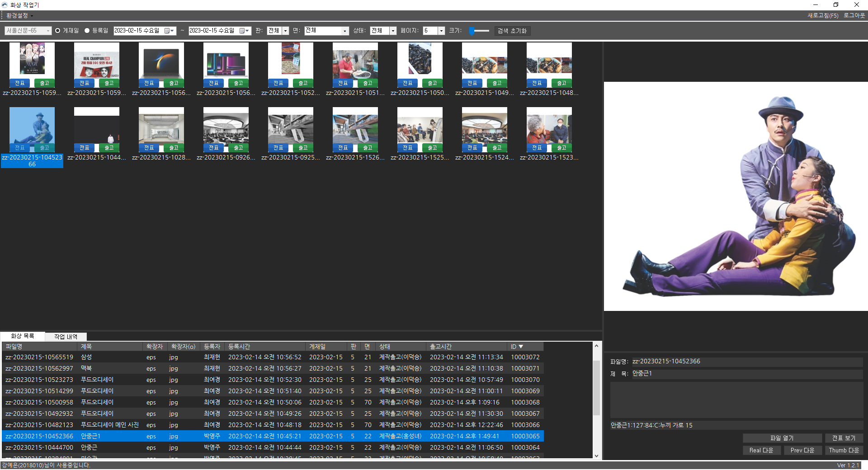Image resolution: width=868 pixels, height=470 pixels.
Task: Select the 게재일 radio button
Action: point(58,31)
